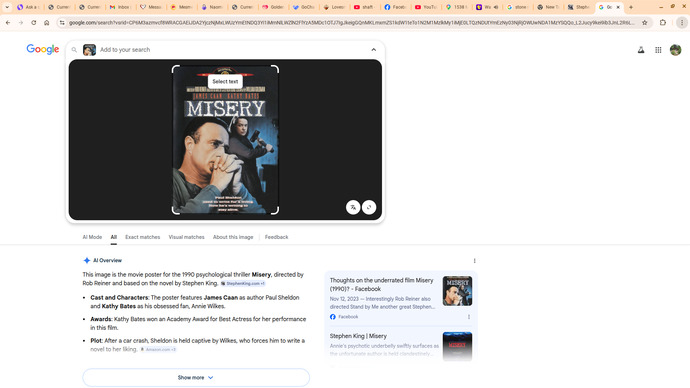Open the Exact matches tab
Screen dimensions: 690x388
click(143, 237)
